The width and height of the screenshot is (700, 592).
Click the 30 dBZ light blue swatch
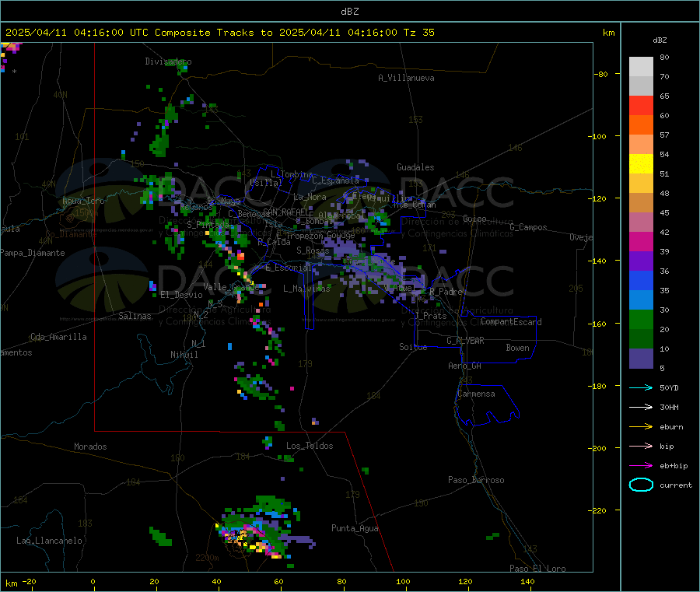pos(641,300)
